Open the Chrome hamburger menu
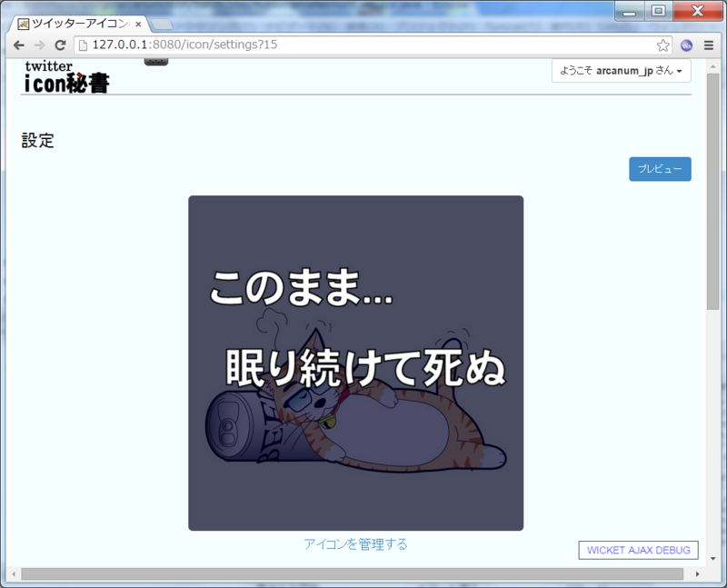The width and height of the screenshot is (727, 588). pyautogui.click(x=709, y=45)
